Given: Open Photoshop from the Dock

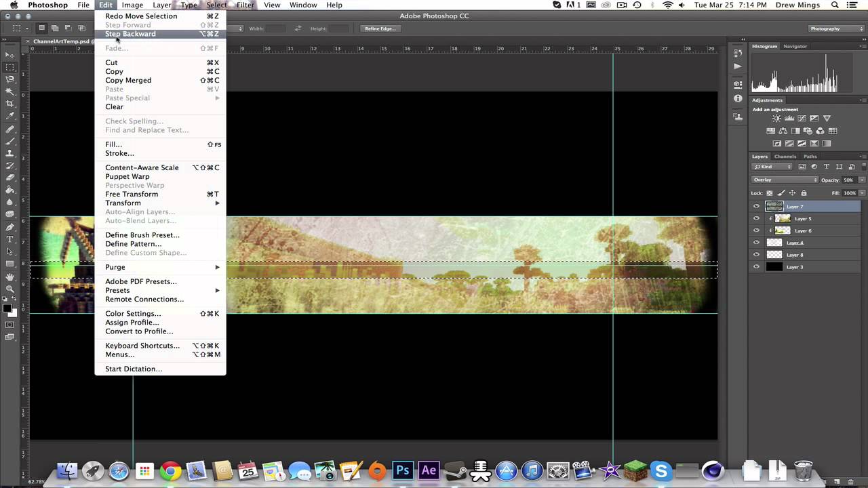Looking at the screenshot, I should tap(403, 470).
